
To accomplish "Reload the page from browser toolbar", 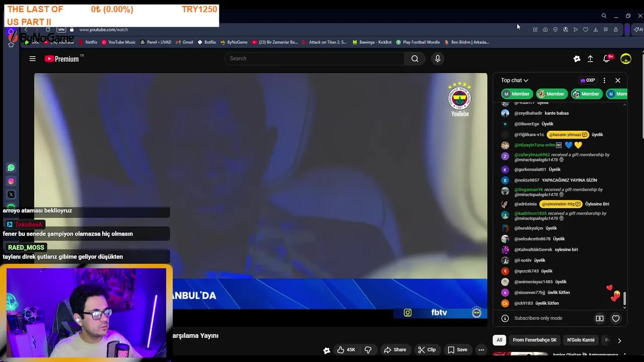I will tap(48, 30).
